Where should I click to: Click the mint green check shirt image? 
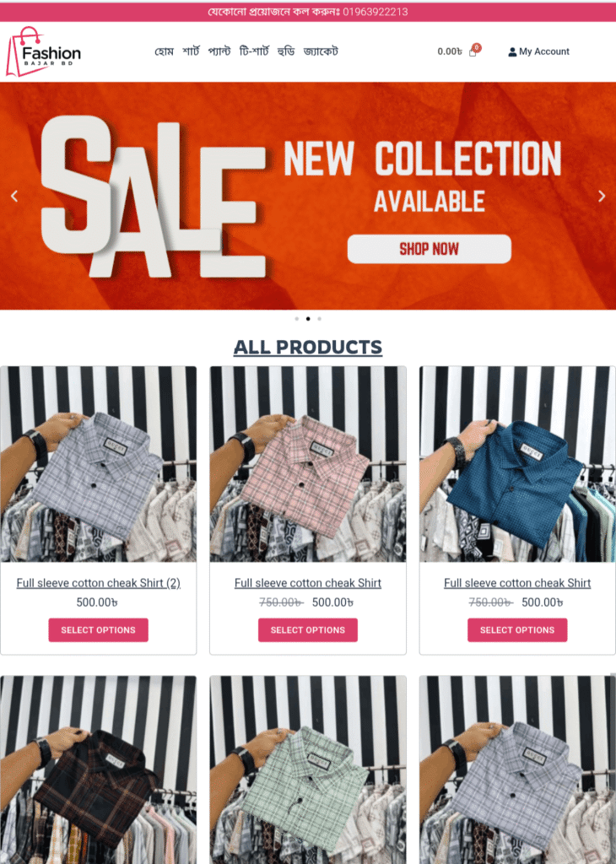pyautogui.click(x=308, y=769)
